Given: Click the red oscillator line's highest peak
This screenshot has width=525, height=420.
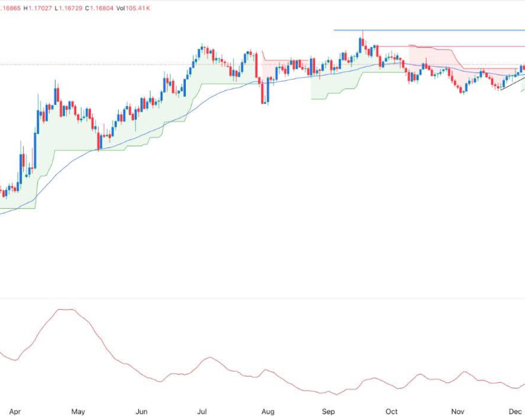Looking at the screenshot, I should (x=66, y=310).
